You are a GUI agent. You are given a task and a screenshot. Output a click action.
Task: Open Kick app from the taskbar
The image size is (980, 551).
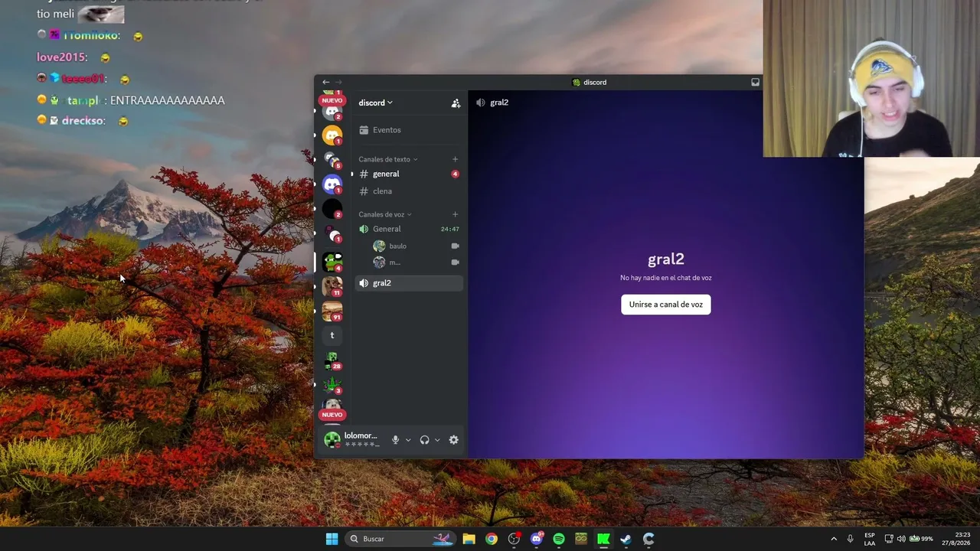[603, 539]
